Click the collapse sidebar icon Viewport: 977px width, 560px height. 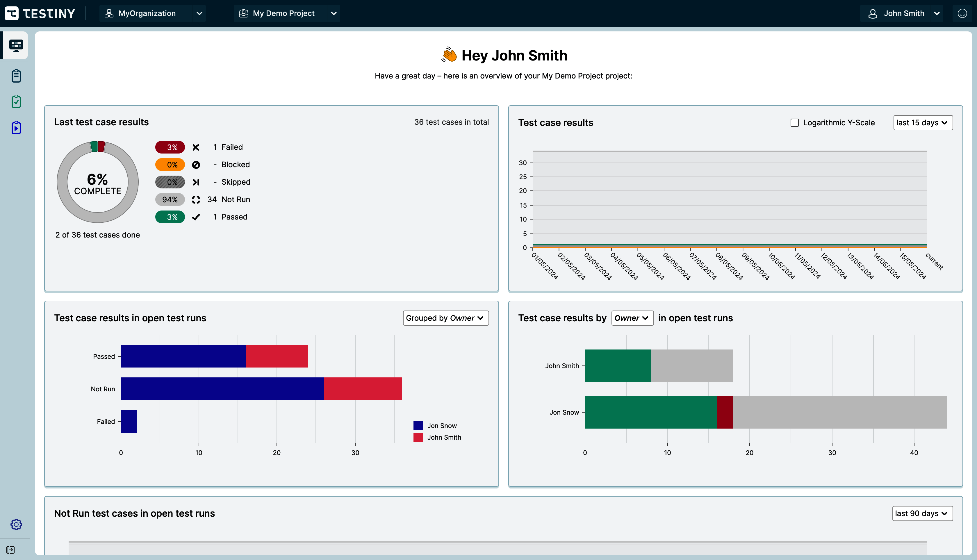(11, 550)
